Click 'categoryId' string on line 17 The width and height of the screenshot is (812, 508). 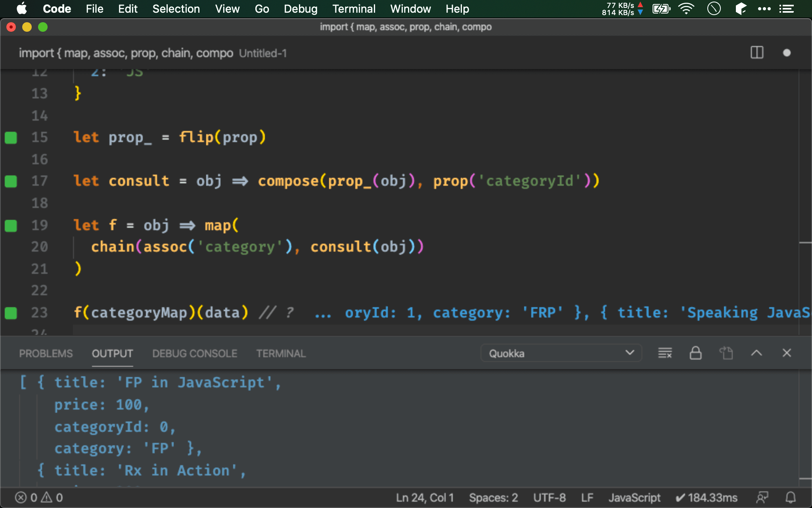coord(530,181)
